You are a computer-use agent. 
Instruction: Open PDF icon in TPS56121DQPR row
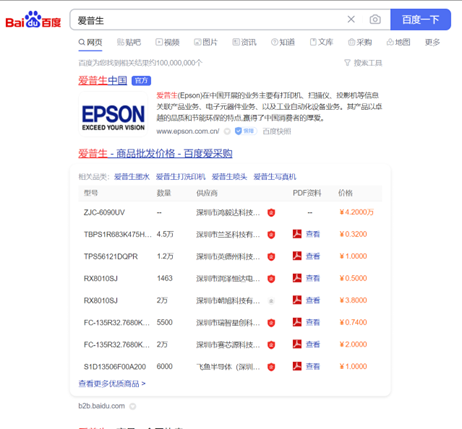[x=297, y=256]
